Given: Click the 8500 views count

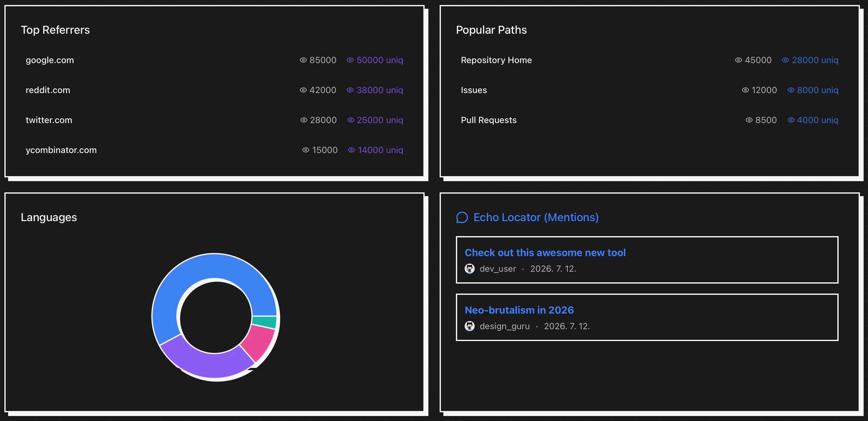Looking at the screenshot, I should pos(766,120).
